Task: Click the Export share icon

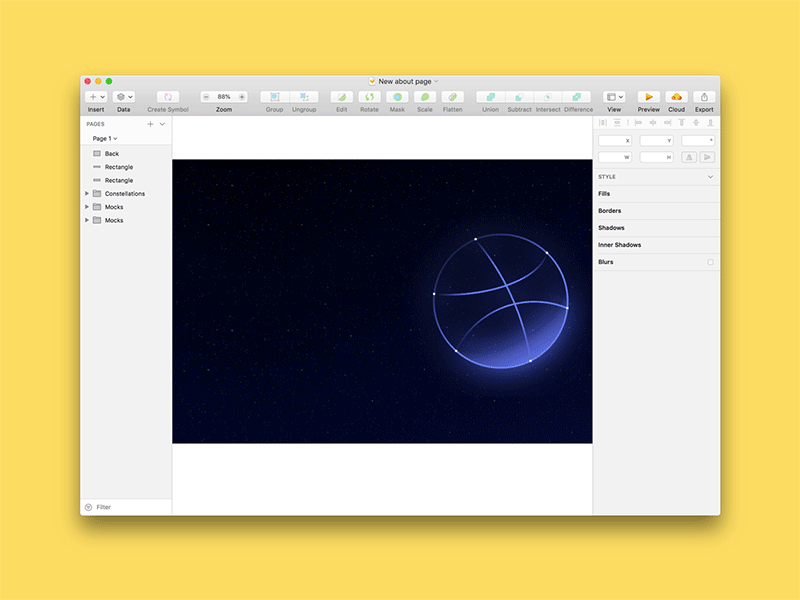Action: coord(704,96)
